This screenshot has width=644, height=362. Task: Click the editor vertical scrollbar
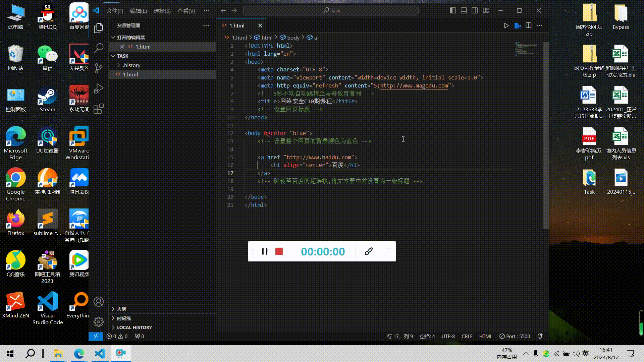click(x=546, y=168)
